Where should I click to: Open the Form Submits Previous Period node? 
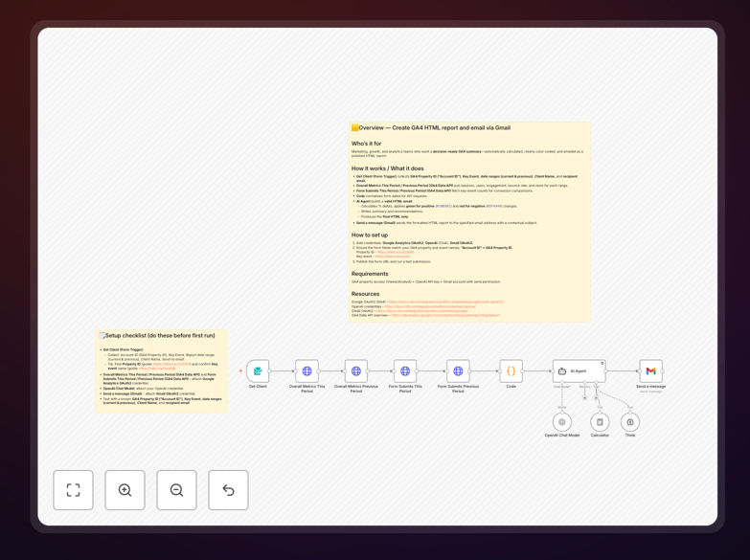point(458,371)
